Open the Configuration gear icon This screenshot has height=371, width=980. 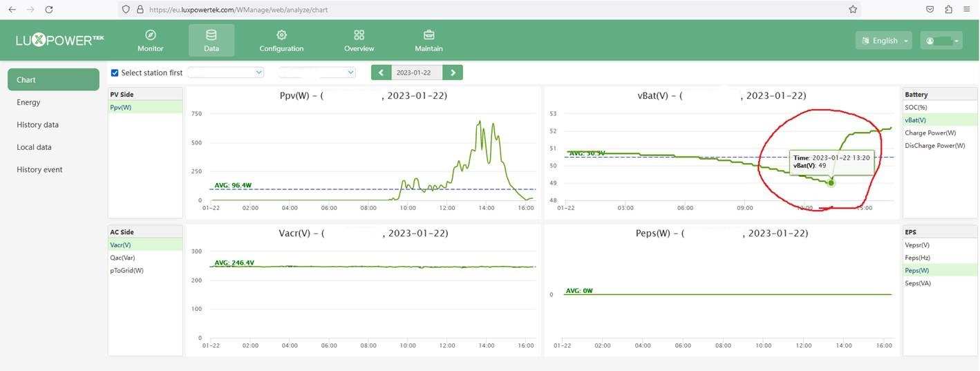281,35
